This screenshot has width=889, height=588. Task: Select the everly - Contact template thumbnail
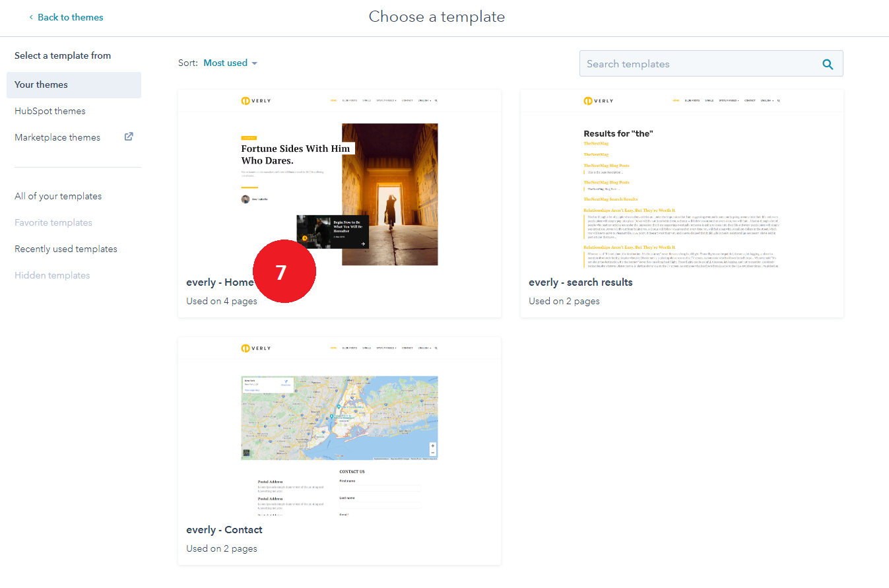pyautogui.click(x=339, y=426)
